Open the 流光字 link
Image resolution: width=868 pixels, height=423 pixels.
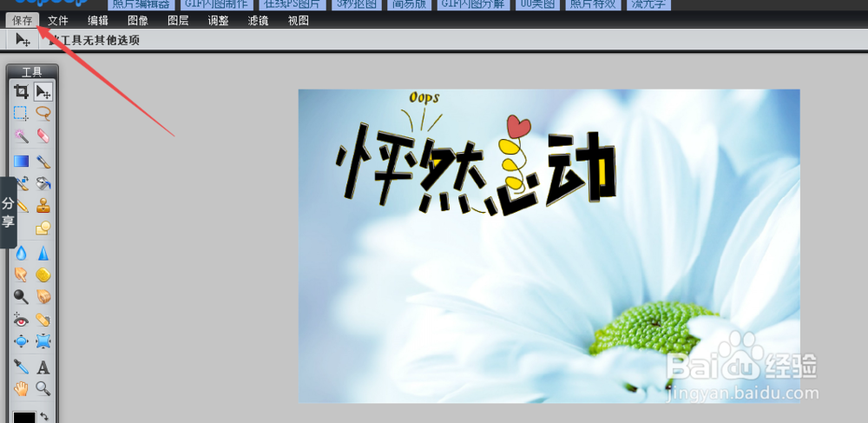648,4
